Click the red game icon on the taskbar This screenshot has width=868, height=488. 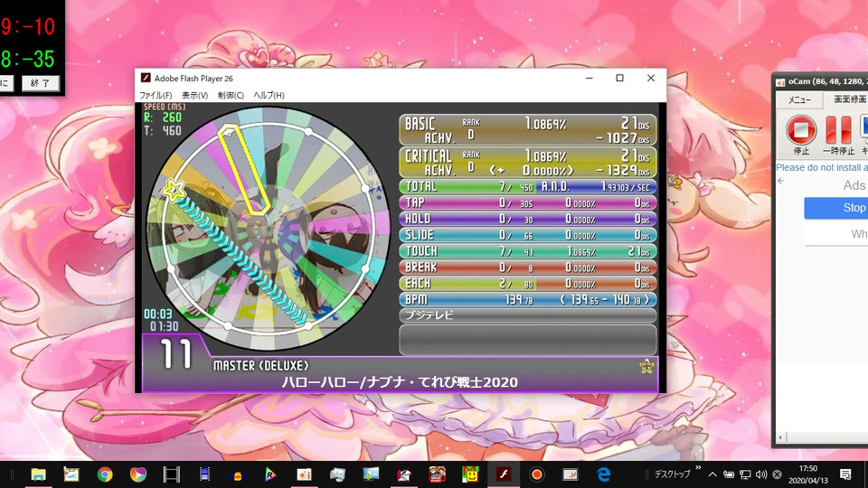coord(438,474)
